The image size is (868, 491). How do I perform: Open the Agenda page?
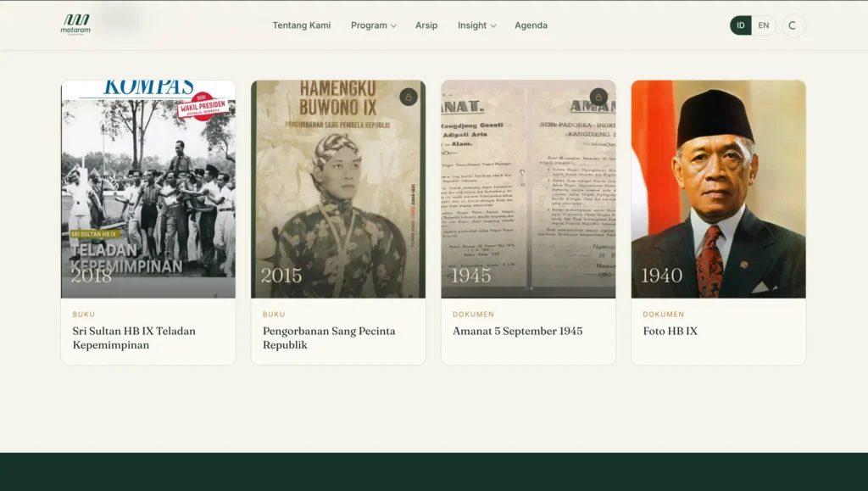531,25
